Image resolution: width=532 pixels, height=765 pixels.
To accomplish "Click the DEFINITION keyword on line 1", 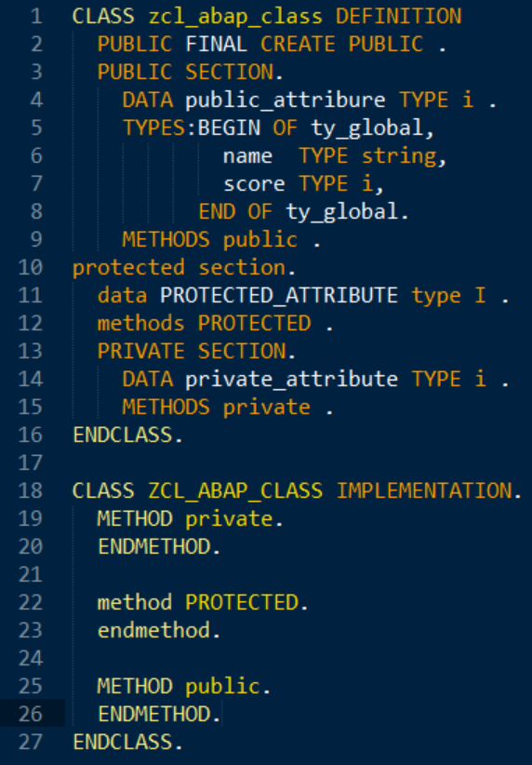I will (x=398, y=17).
